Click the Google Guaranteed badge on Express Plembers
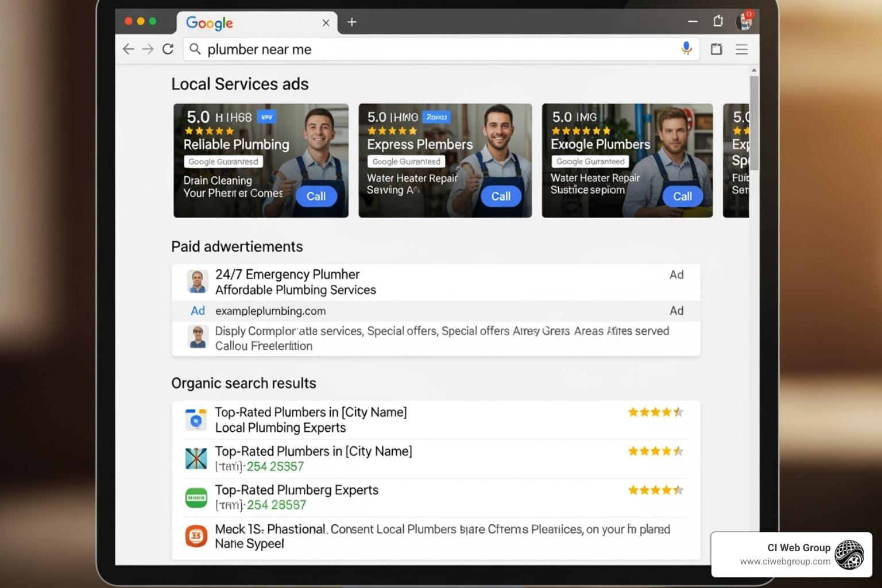Image resolution: width=882 pixels, height=588 pixels. 406,161
